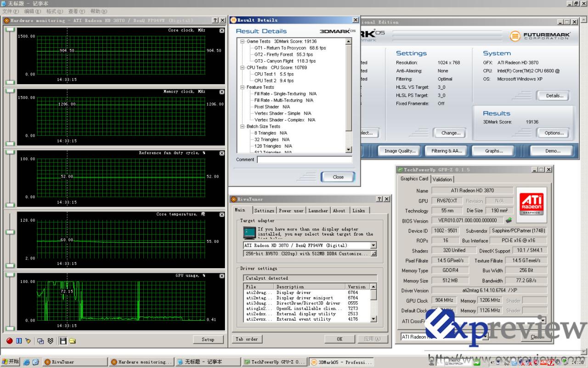
Task: Switch to 3DMark05 Professional taskbar button
Action: click(341, 362)
